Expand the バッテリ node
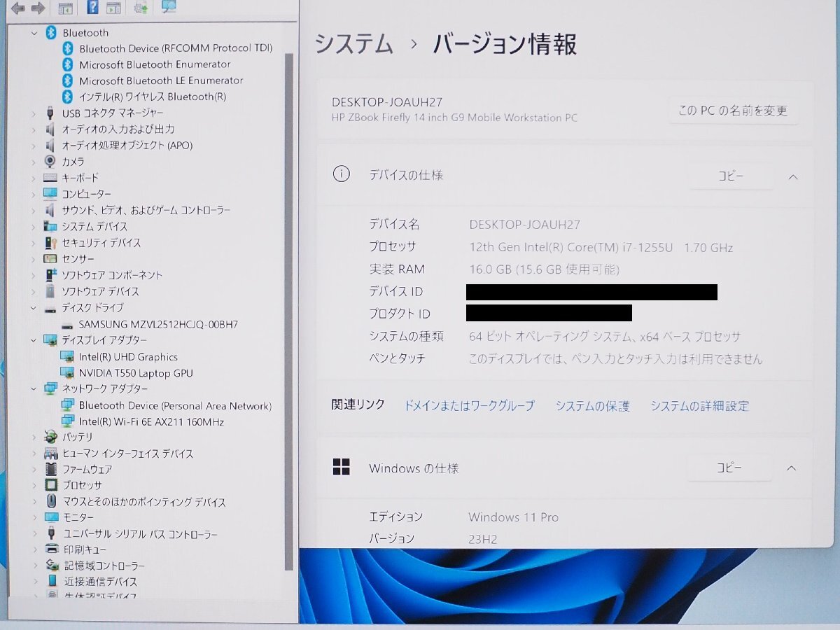840x630 pixels. [x=34, y=437]
